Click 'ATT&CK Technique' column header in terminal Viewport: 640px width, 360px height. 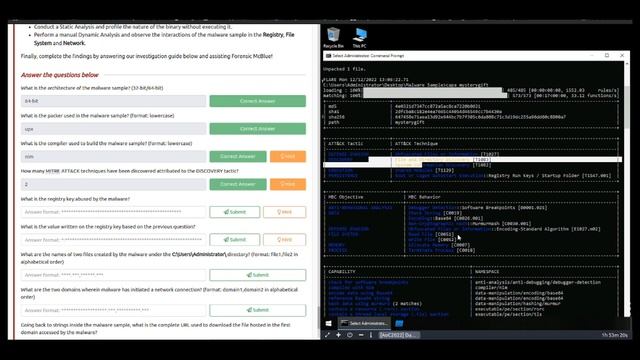(416, 144)
